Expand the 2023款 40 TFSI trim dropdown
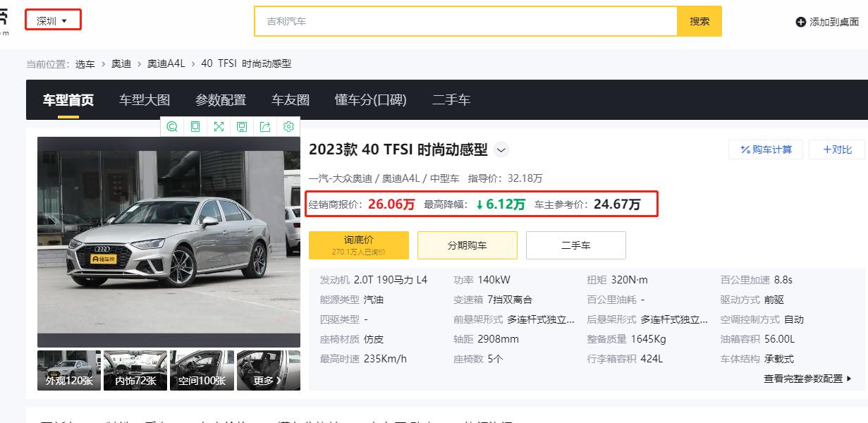The height and width of the screenshot is (423, 868). pos(500,149)
